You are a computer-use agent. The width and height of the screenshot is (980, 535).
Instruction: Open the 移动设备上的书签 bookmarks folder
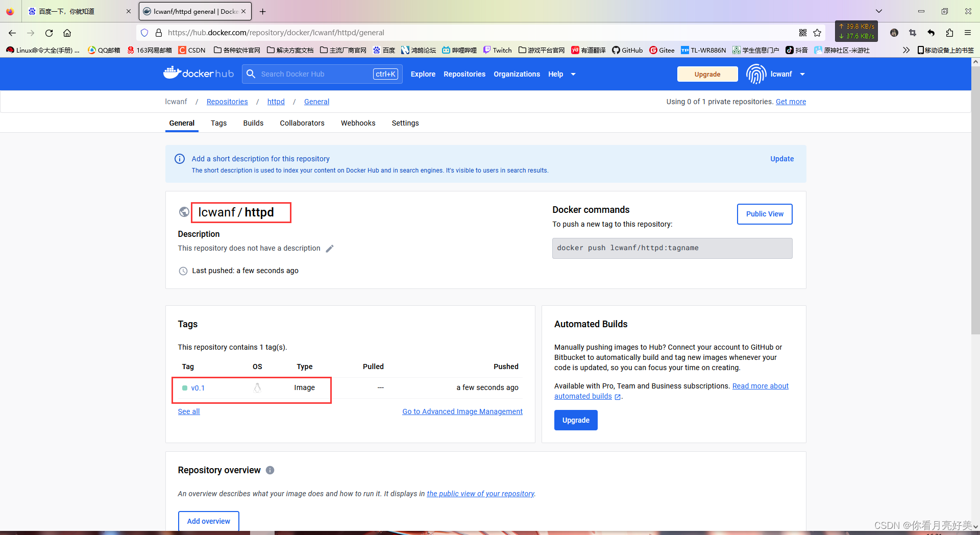[x=945, y=50]
